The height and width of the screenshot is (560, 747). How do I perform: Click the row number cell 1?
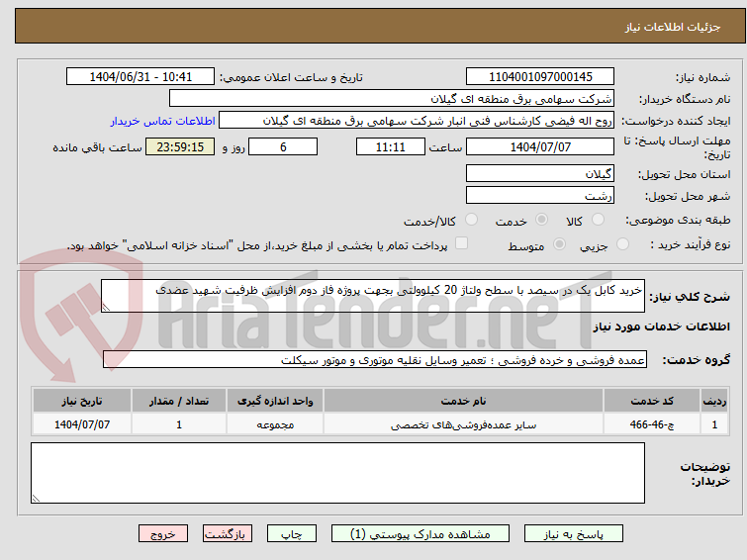pyautogui.click(x=714, y=424)
